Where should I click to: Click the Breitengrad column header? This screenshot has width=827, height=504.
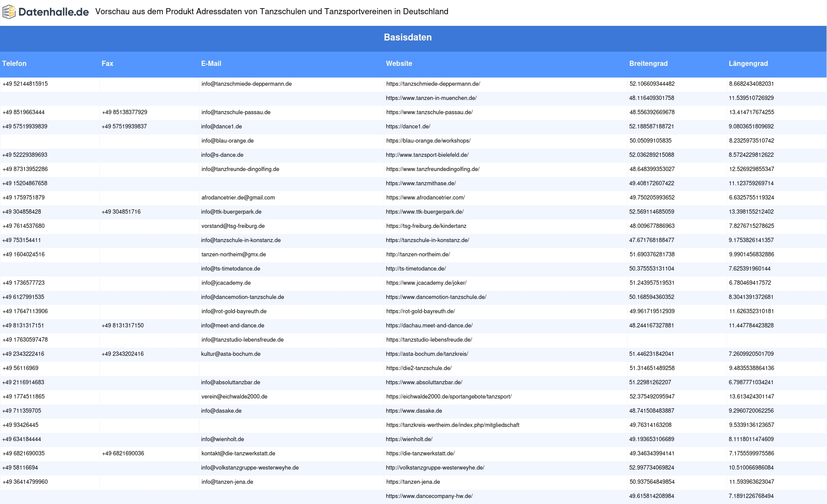pos(648,63)
